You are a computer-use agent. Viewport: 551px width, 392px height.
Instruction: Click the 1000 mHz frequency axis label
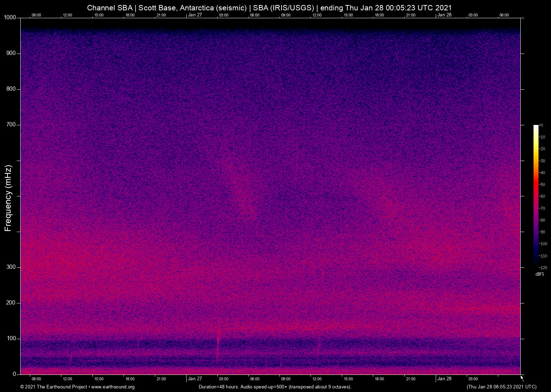[x=10, y=17]
